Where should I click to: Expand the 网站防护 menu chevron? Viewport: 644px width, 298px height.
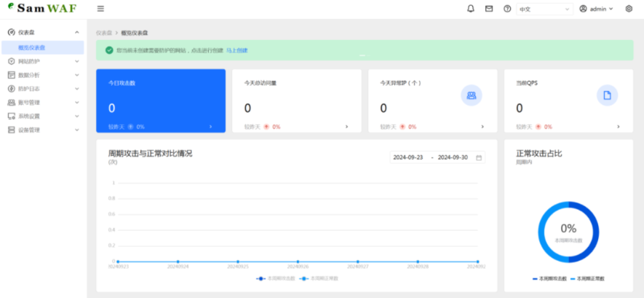[x=77, y=61]
